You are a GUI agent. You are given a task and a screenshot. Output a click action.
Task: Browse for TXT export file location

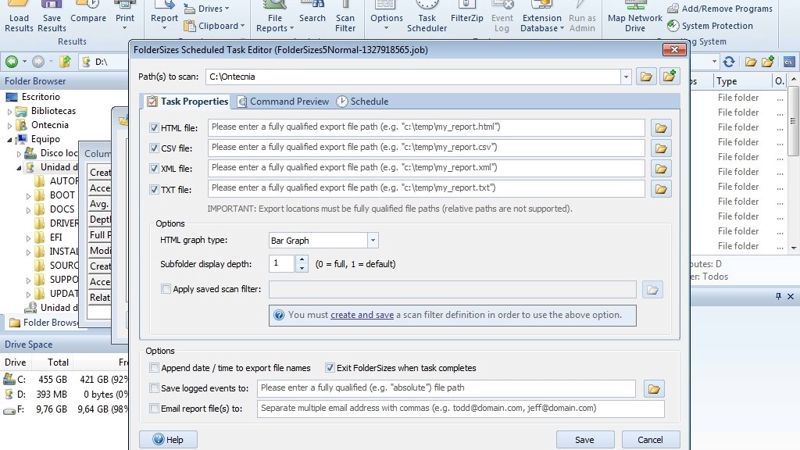click(661, 189)
